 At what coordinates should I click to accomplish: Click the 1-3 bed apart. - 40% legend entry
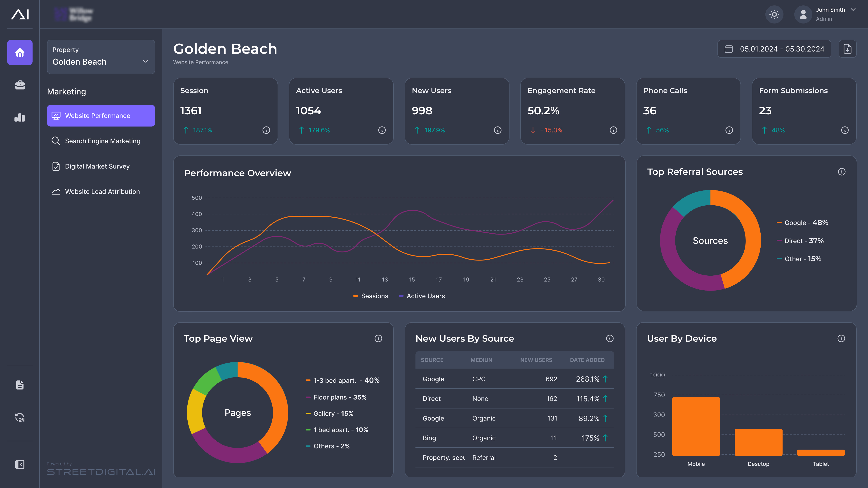tap(342, 380)
